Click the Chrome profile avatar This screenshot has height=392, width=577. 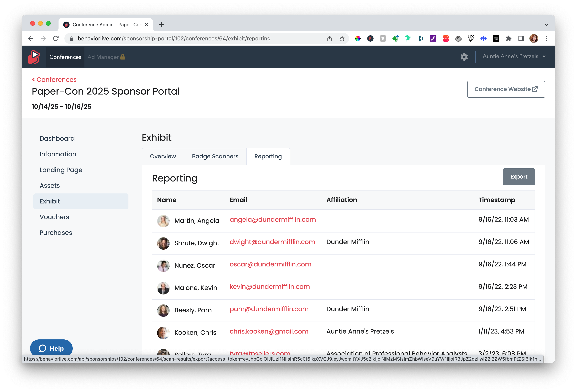534,38
